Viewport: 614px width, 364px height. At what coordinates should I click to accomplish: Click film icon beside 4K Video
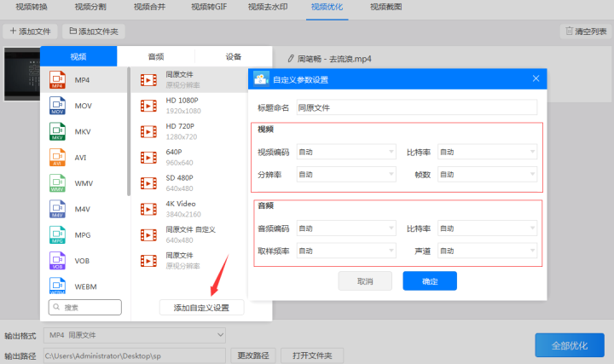click(x=148, y=209)
